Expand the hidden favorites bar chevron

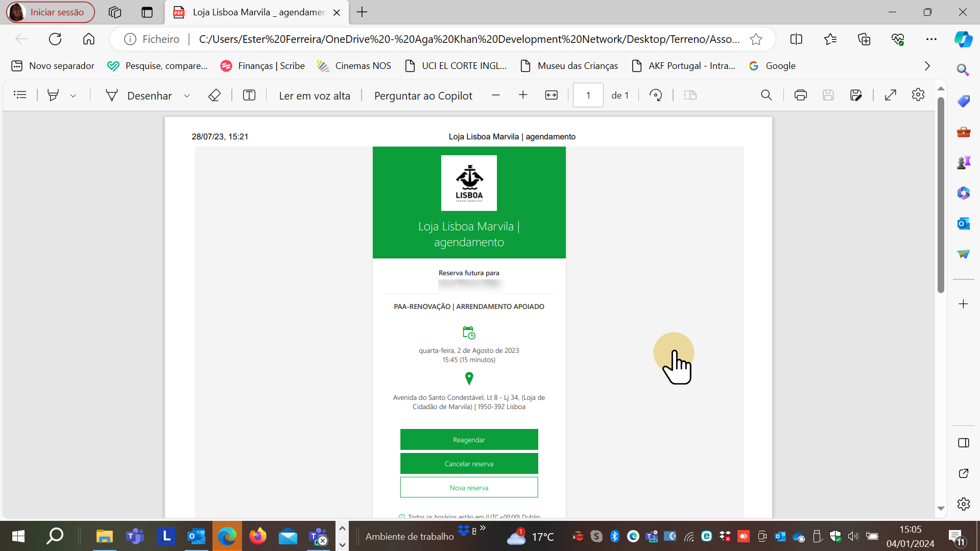927,66
